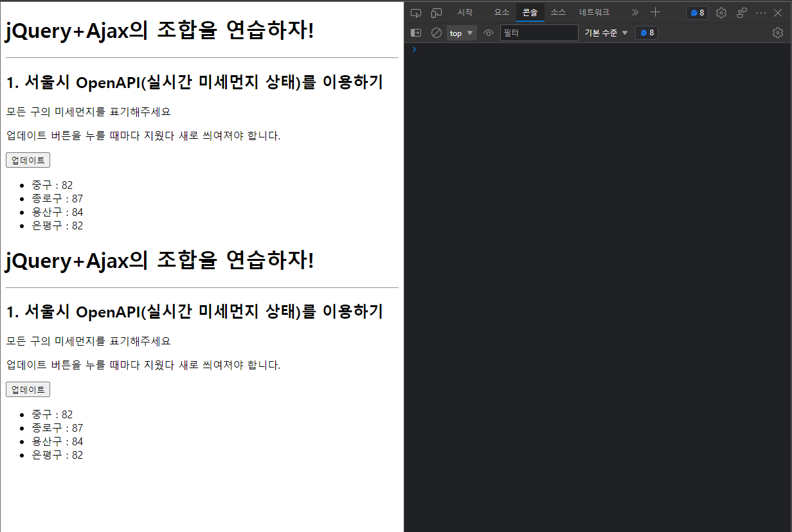Click 종로구 : 87 in second list
Viewport: 792px width, 532px height.
(x=57, y=428)
